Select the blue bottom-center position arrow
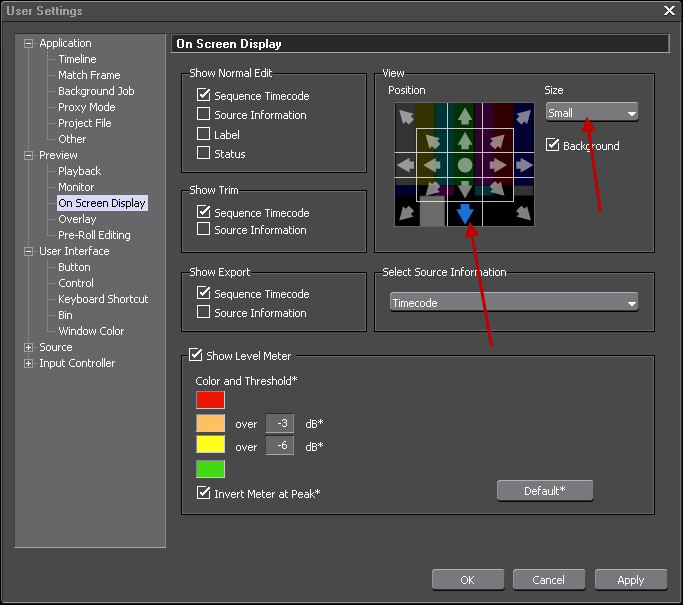Viewport: 683px width, 605px height. pos(465,212)
